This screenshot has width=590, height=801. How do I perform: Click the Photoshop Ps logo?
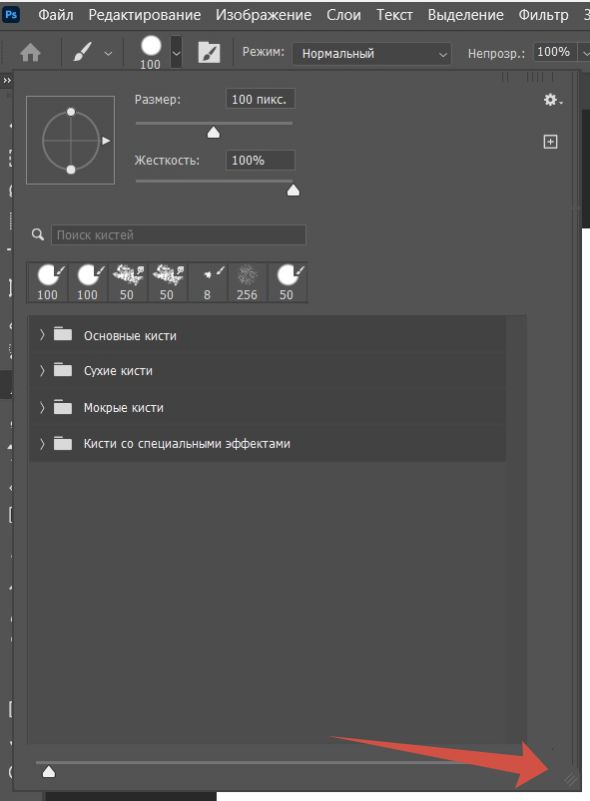tap(11, 14)
